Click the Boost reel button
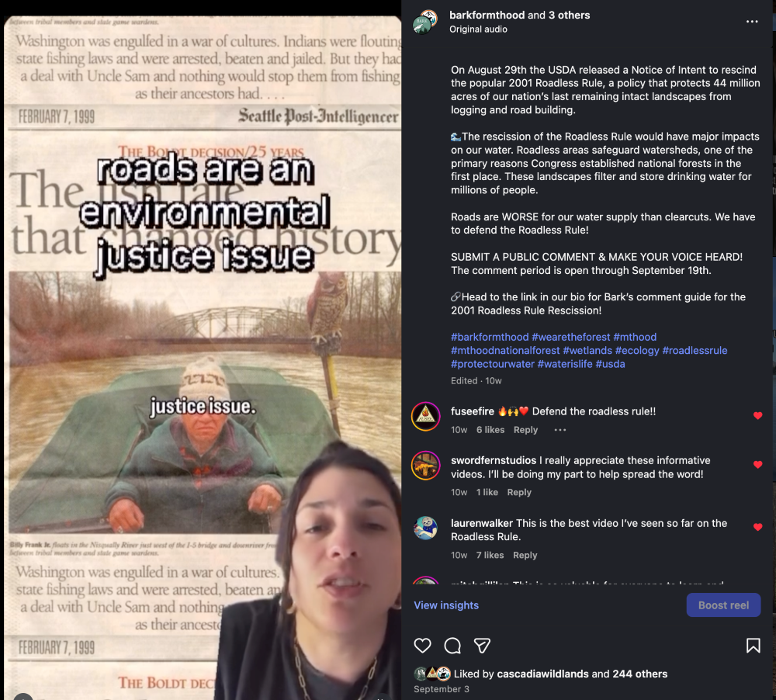 pyautogui.click(x=723, y=605)
